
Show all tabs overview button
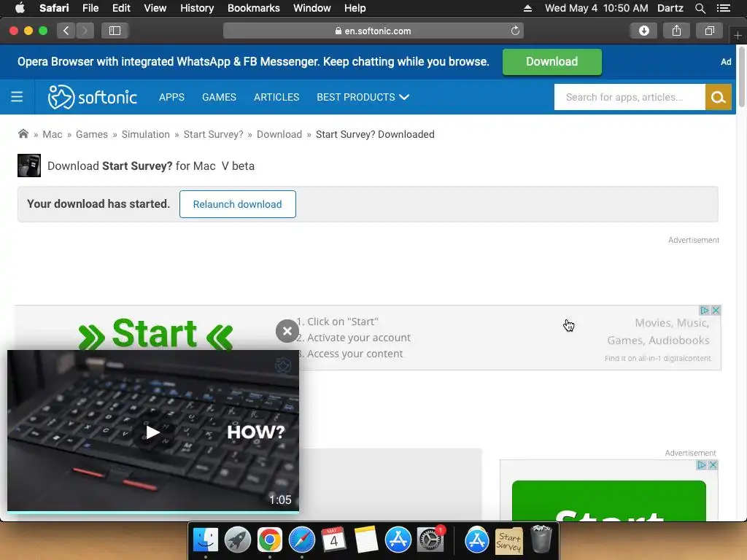point(709,31)
